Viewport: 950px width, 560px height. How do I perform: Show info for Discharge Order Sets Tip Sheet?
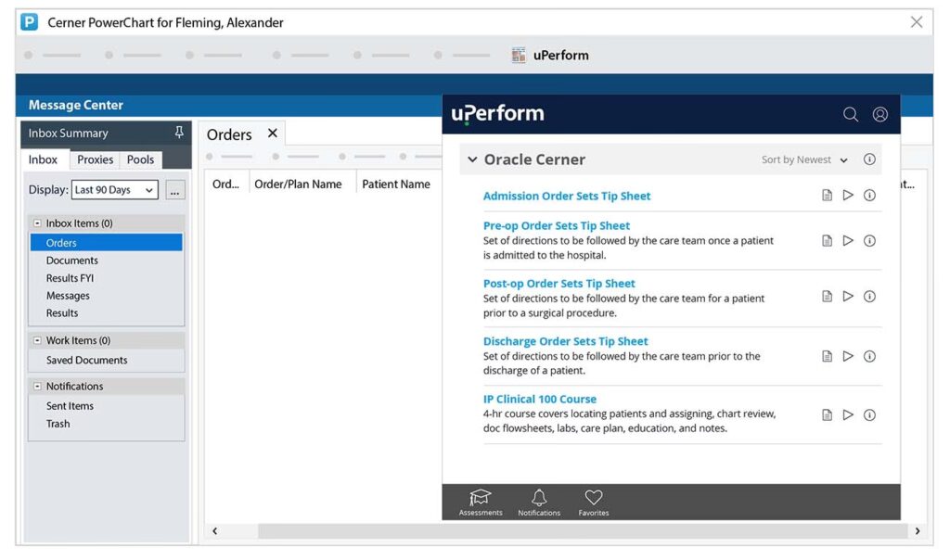pos(869,356)
